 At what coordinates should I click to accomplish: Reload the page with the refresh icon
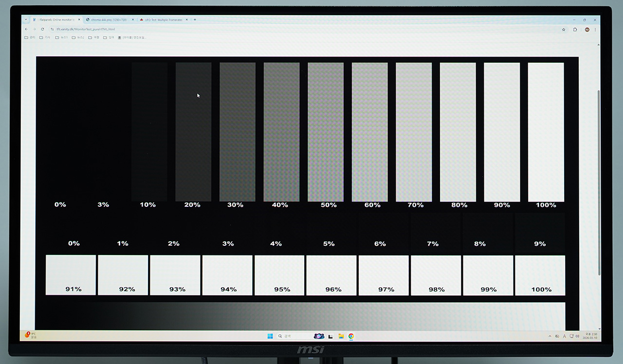42,29
